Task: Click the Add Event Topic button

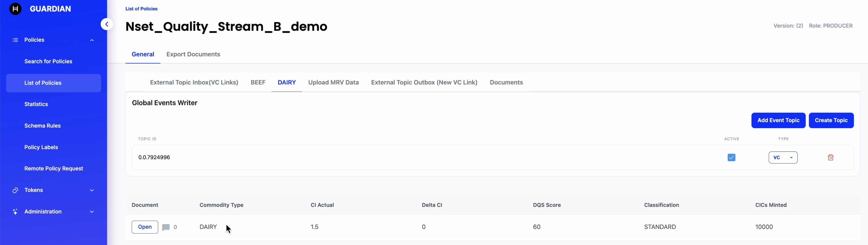Action: 778,120
